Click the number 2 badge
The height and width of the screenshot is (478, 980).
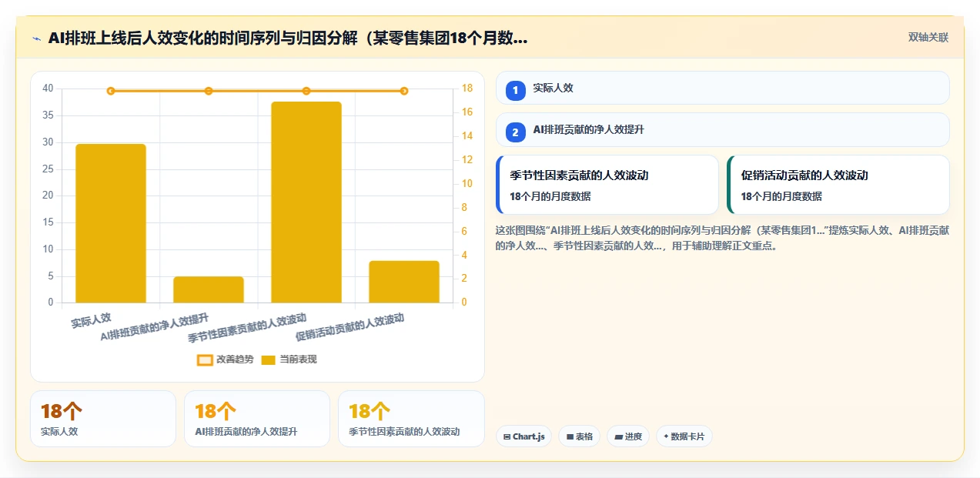pyautogui.click(x=516, y=132)
